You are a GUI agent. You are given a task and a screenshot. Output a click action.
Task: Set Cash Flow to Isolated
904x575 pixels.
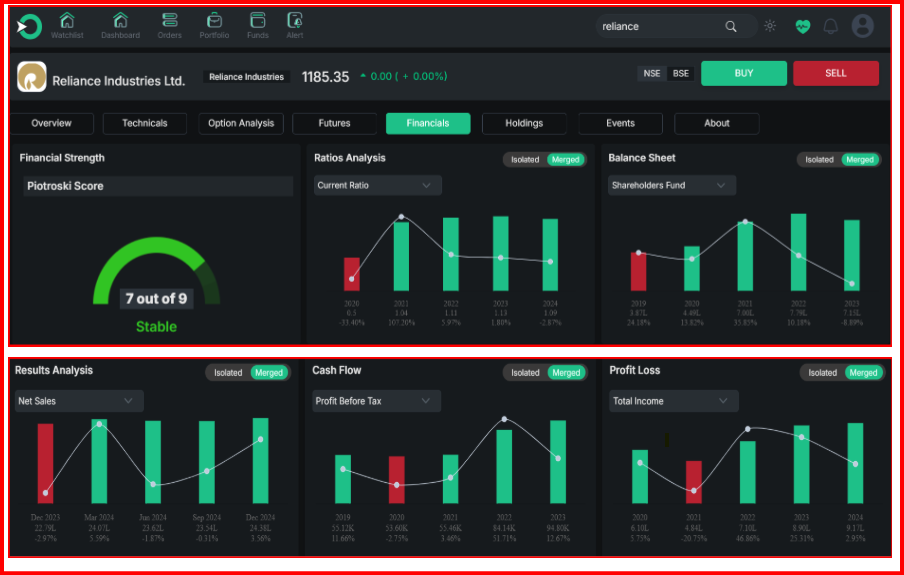(x=525, y=373)
